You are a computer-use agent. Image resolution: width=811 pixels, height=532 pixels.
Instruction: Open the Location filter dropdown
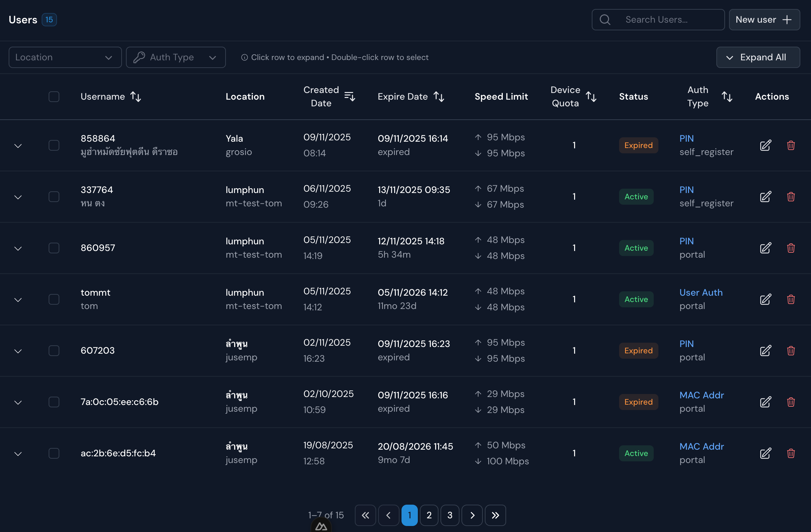(65, 57)
